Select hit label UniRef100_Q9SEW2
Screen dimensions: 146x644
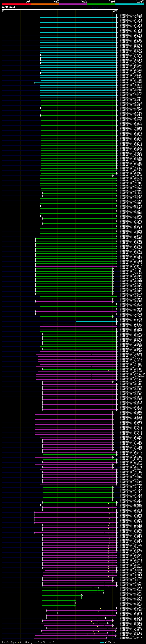tap(131, 329)
